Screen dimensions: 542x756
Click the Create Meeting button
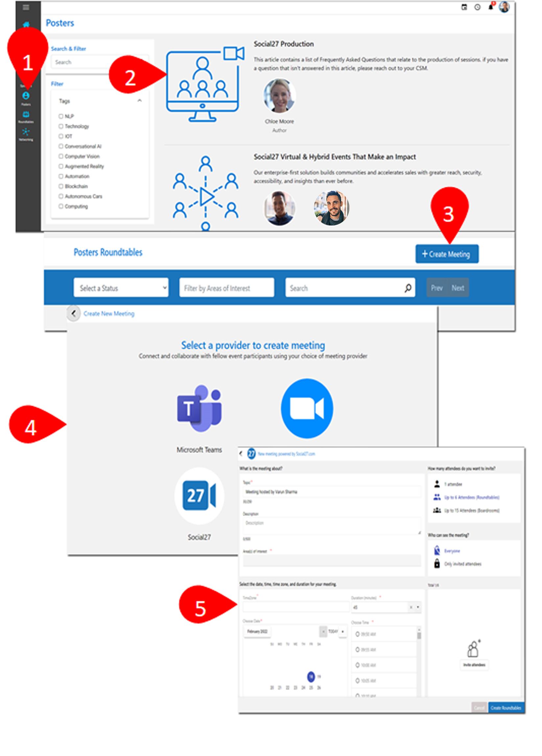pyautogui.click(x=447, y=254)
